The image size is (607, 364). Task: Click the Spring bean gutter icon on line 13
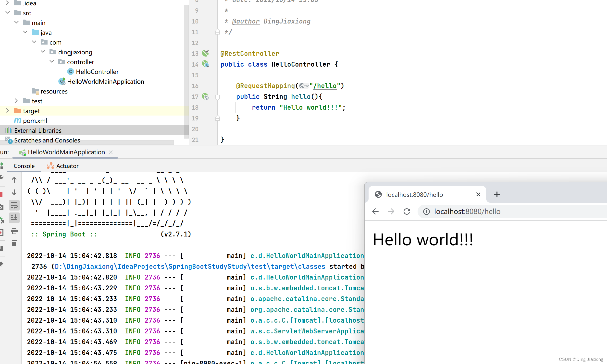(x=206, y=53)
